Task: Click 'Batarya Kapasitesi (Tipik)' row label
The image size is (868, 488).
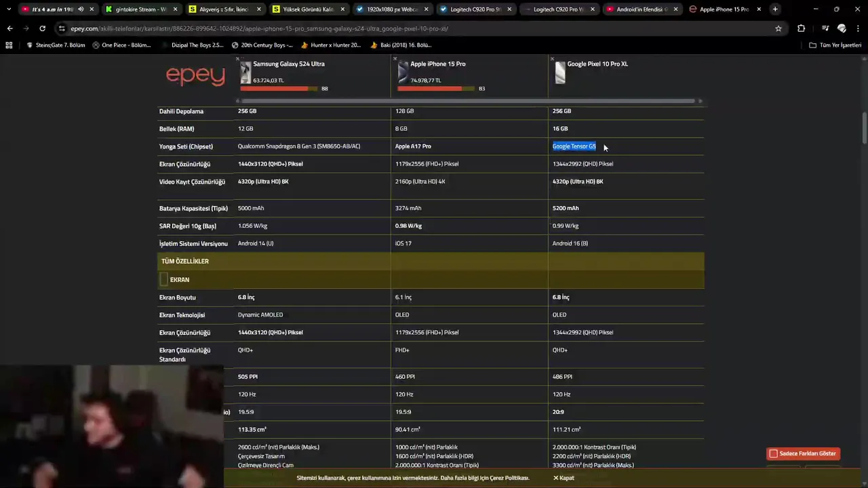Action: click(x=193, y=208)
